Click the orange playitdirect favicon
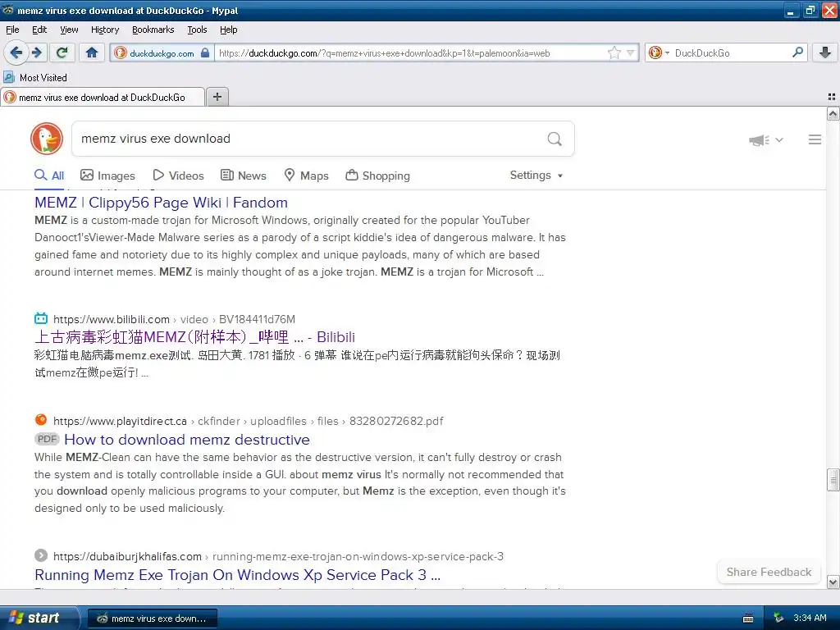 tap(41, 420)
